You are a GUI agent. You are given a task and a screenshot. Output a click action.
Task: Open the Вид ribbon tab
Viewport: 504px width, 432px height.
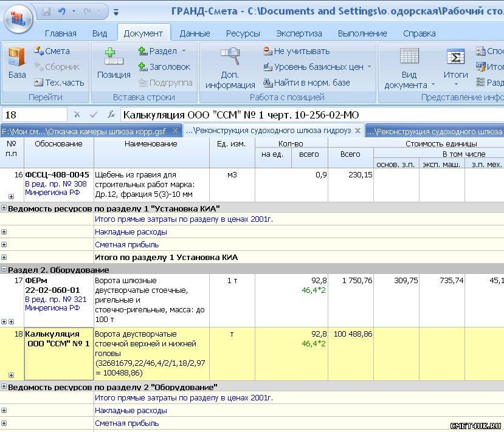100,33
